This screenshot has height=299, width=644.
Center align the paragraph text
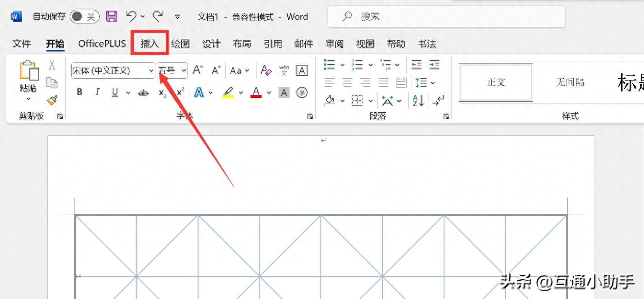point(348,83)
